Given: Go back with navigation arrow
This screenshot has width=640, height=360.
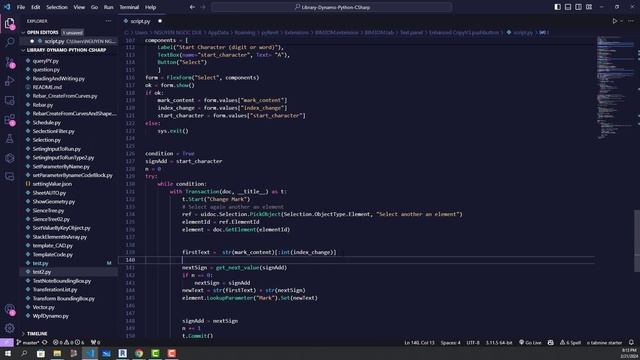Looking at the screenshot, I should [192, 7].
